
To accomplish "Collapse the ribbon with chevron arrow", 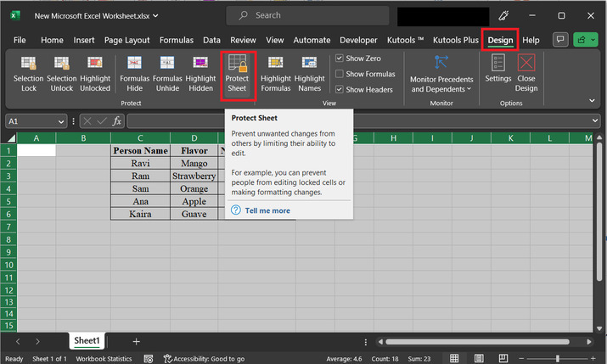I will (x=592, y=100).
